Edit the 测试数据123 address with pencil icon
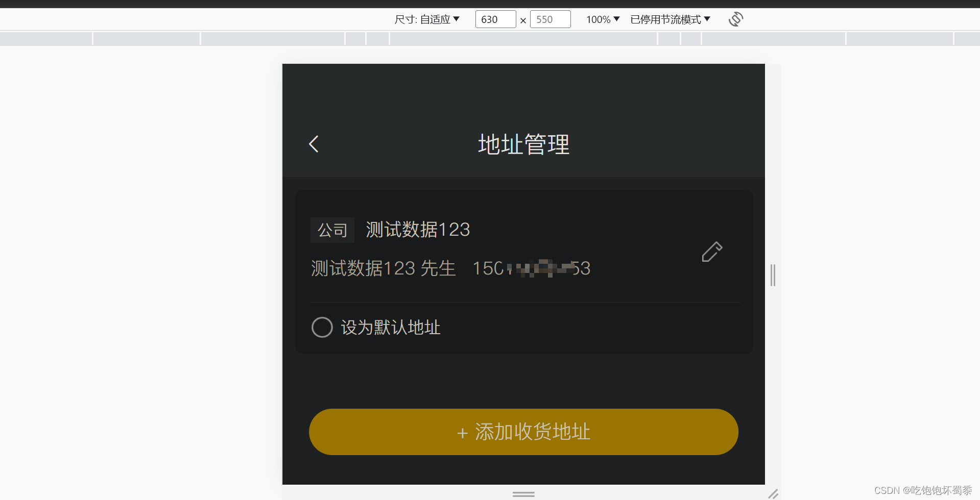Screen dimensions: 980x500 [712, 252]
